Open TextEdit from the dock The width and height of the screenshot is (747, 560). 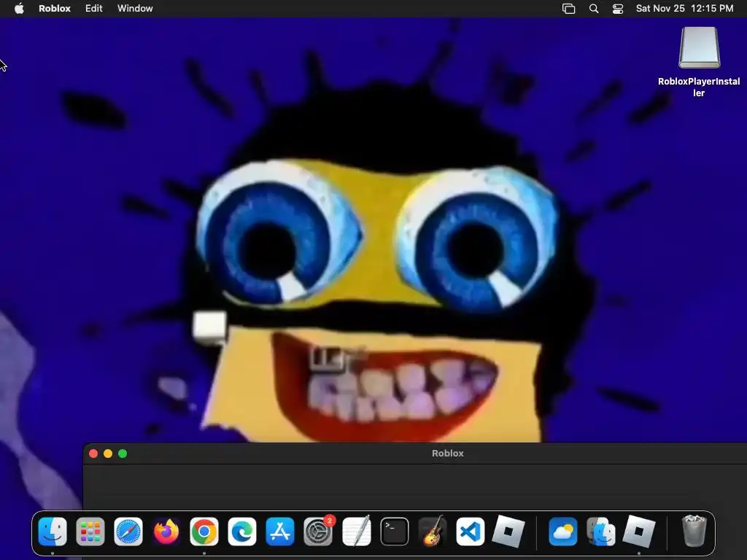(x=356, y=531)
